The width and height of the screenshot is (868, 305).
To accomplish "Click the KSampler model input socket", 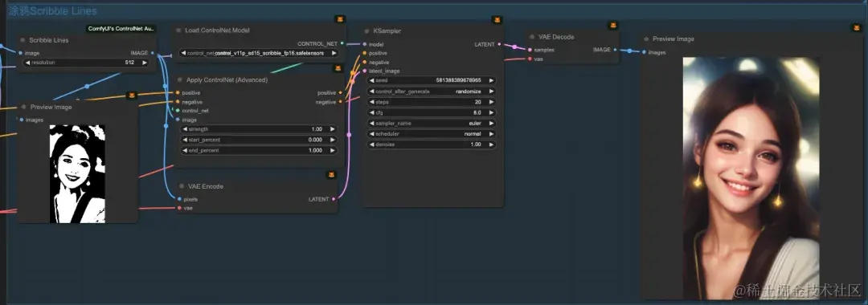I will tap(364, 44).
